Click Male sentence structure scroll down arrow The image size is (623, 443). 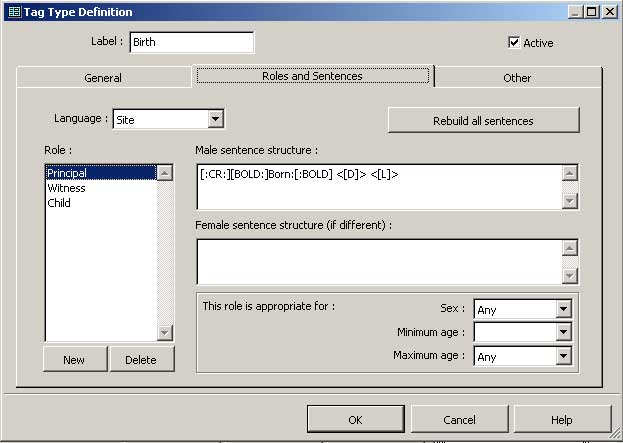tap(570, 201)
